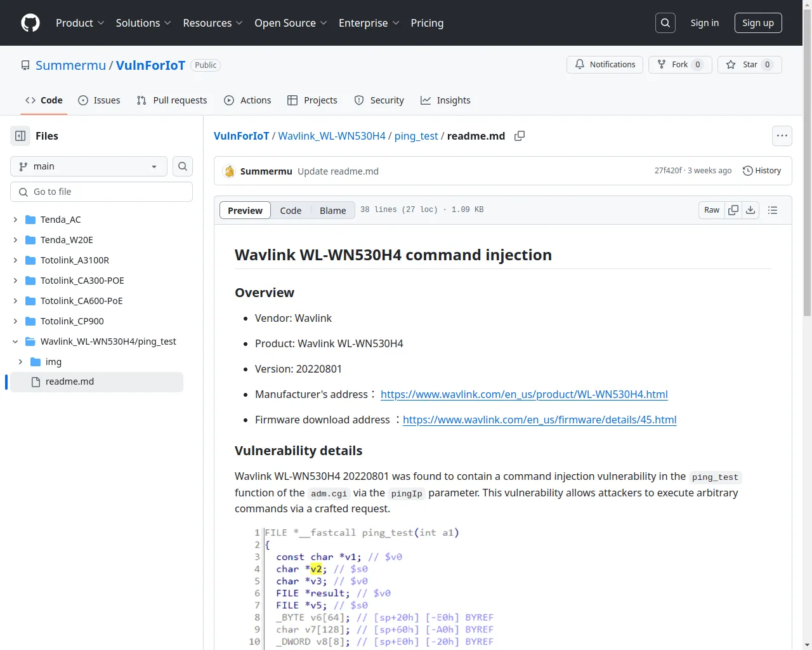Screen dimensions: 812x650
Task: Open the Tenda_AC folder icon
Action: tap(30, 220)
